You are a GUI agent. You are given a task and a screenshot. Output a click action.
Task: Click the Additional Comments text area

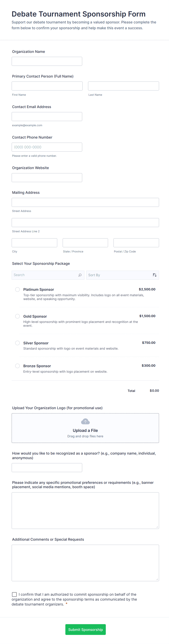85,563
